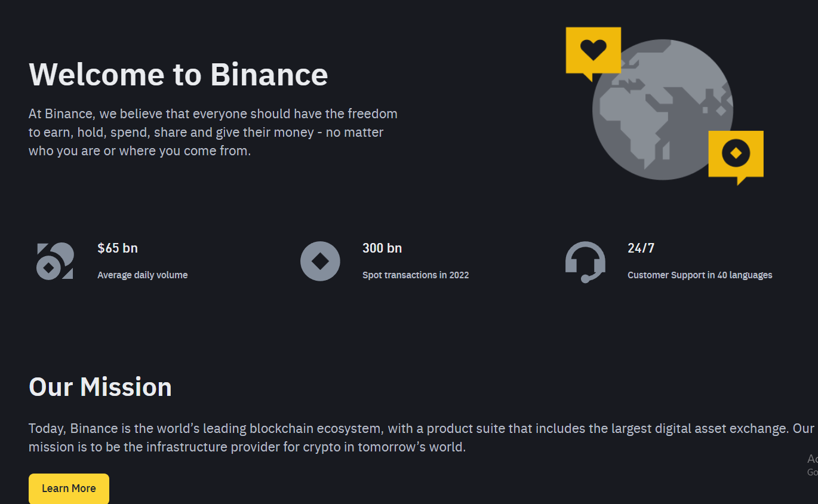Click the diamond coin symbol in the yellow bubble
This screenshot has height=504, width=818.
736,153
